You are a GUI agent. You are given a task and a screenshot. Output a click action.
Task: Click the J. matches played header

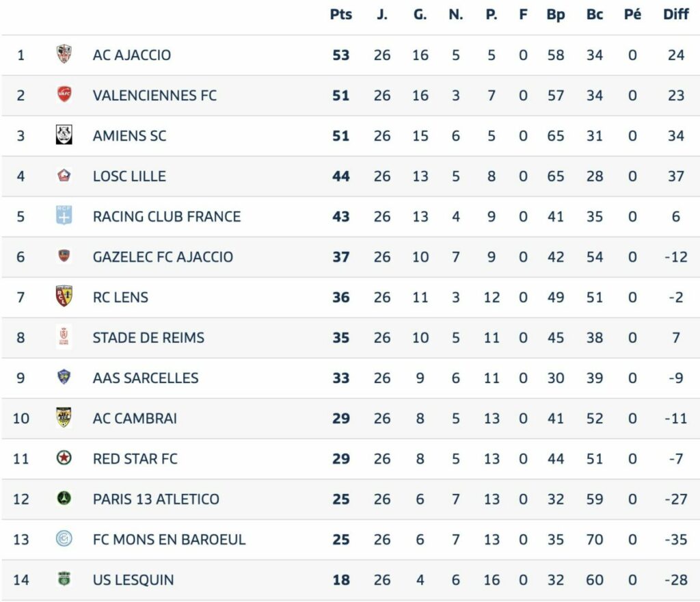click(x=382, y=14)
